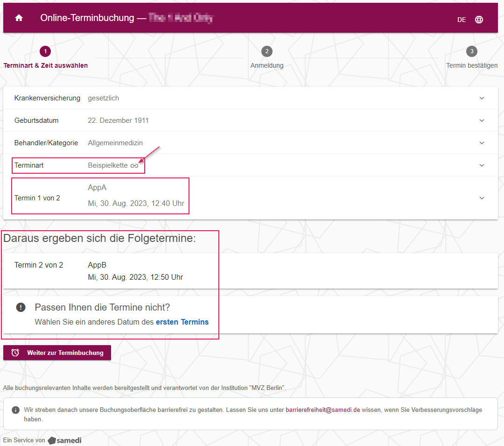504x446 pixels.
Task: Click the DE language label
Action: coord(462,20)
